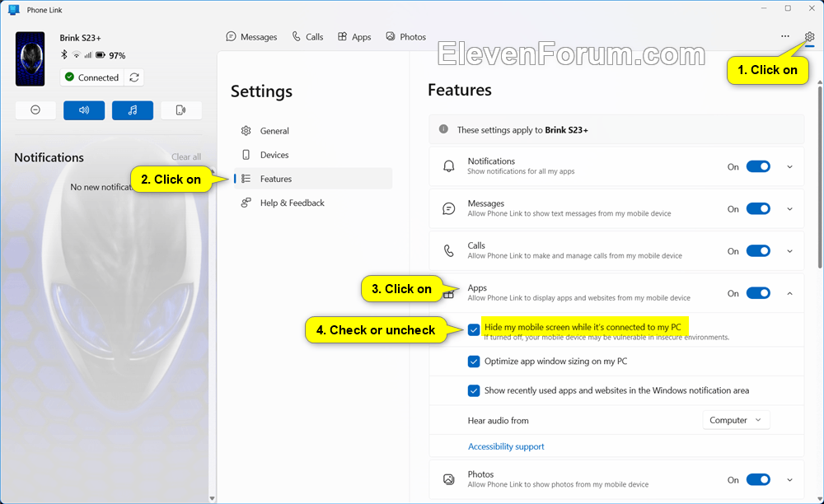This screenshot has height=504, width=824.
Task: Click the green Connected checkmark icon
Action: 69,77
